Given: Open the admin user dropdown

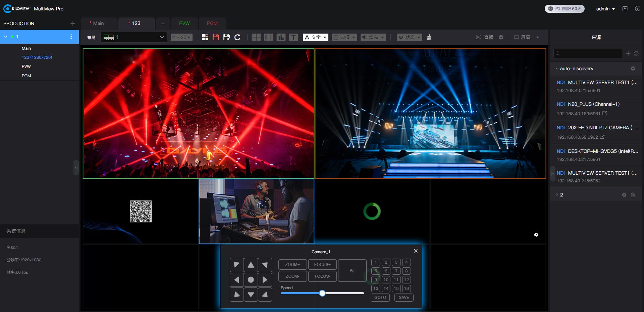Looking at the screenshot, I should pos(605,9).
